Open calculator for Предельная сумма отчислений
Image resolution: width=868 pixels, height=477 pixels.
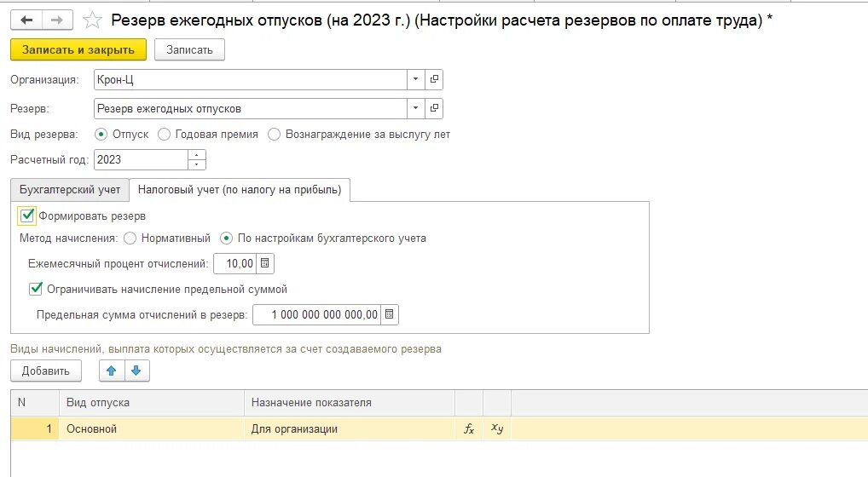389,314
